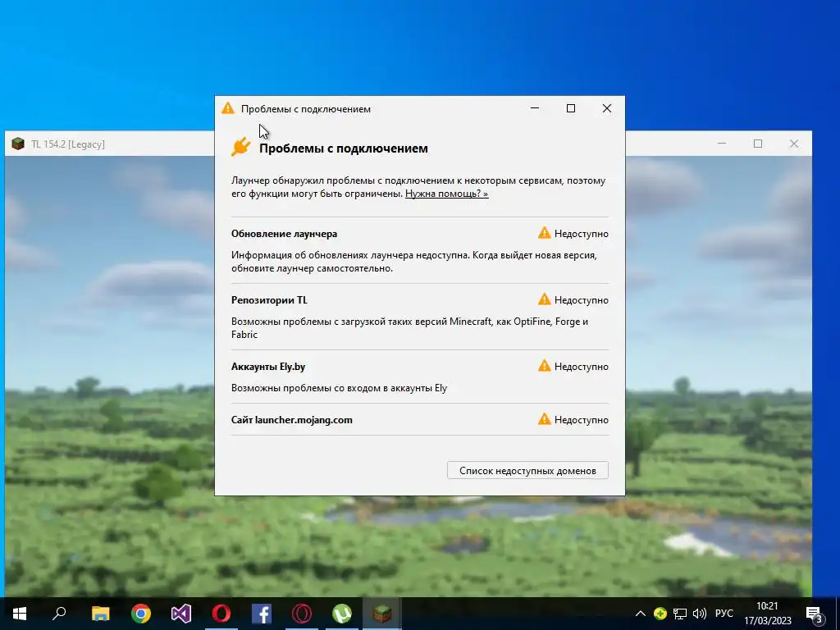Select 'Обновление лаунчера' heading text

tap(284, 234)
